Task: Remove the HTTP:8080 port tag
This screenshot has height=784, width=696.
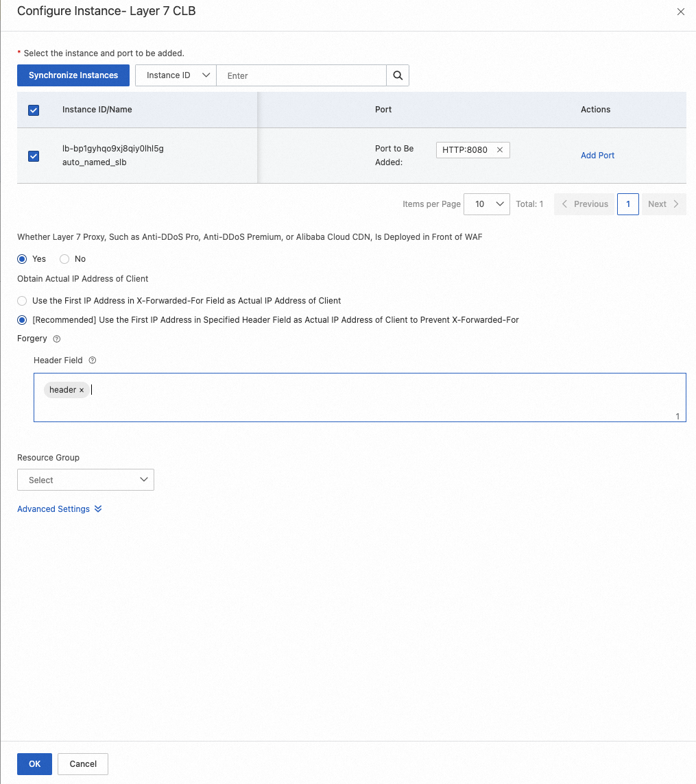Action: click(500, 149)
